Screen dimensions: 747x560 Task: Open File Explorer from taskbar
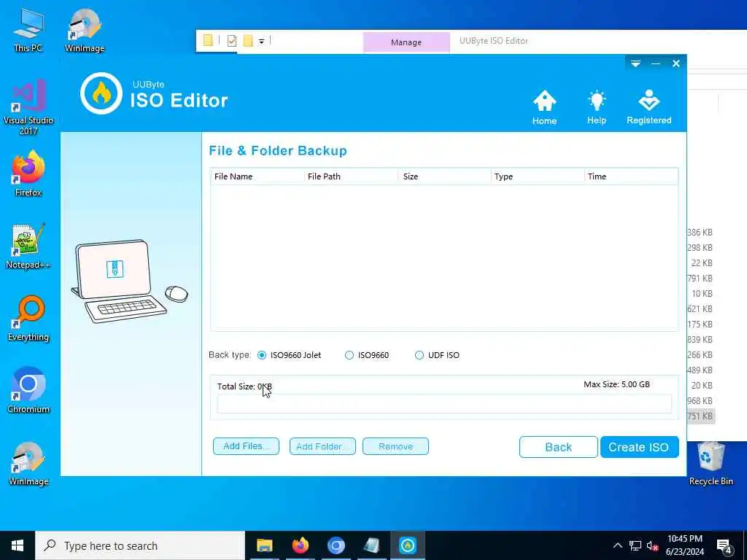click(x=264, y=545)
